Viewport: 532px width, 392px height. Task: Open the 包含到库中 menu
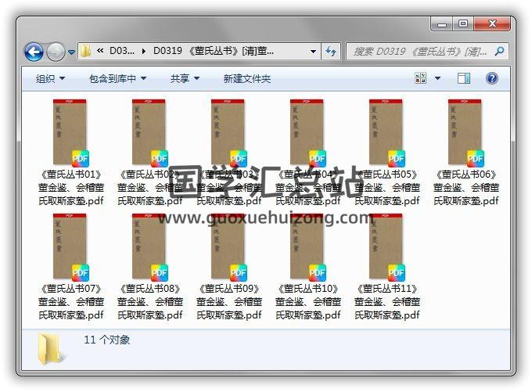117,78
